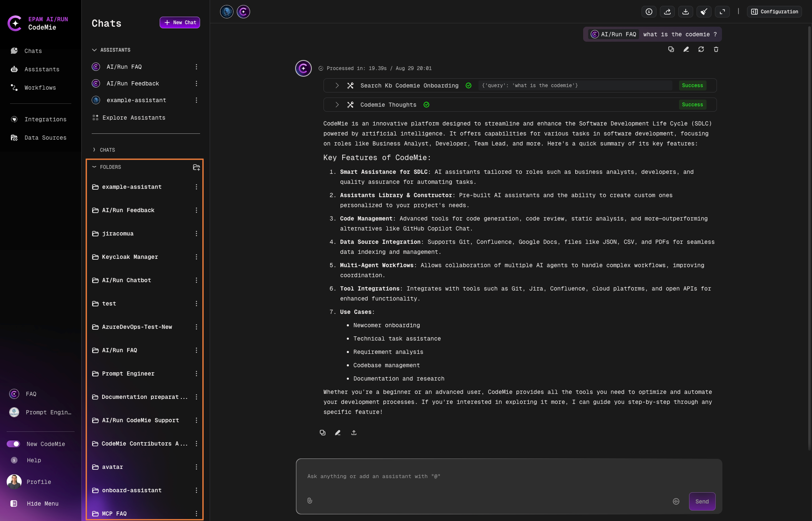This screenshot has width=812, height=521.
Task: Open Data Sources in the sidebar
Action: coord(45,138)
